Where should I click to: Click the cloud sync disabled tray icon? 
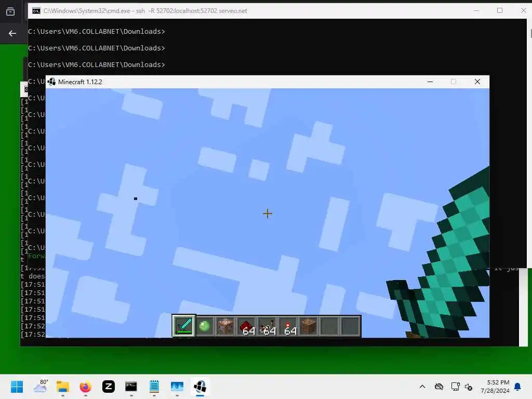[439, 387]
